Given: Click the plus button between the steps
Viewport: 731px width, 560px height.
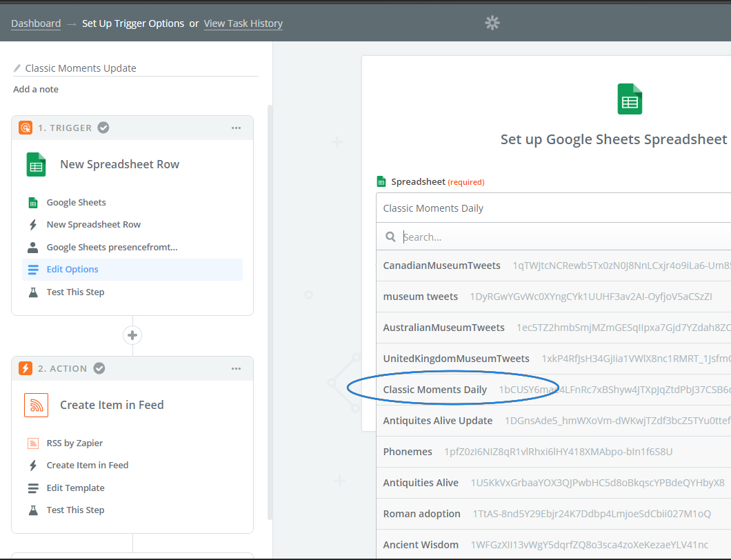Looking at the screenshot, I should (132, 335).
